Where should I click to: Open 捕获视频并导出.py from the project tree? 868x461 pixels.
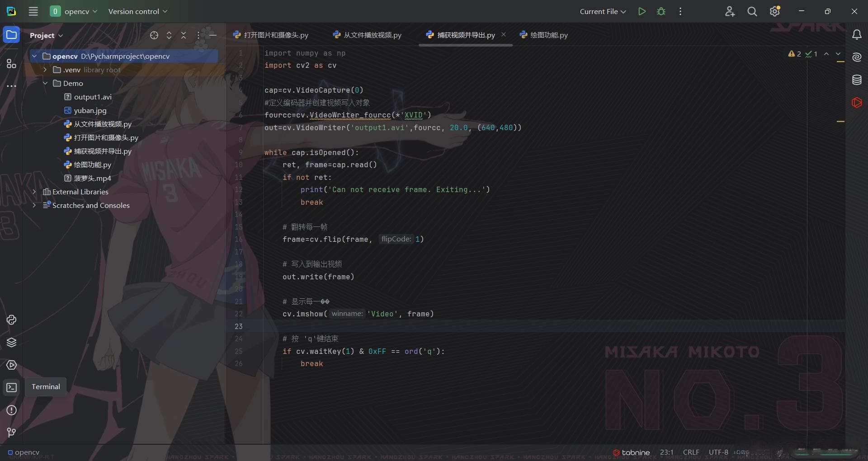coord(98,151)
